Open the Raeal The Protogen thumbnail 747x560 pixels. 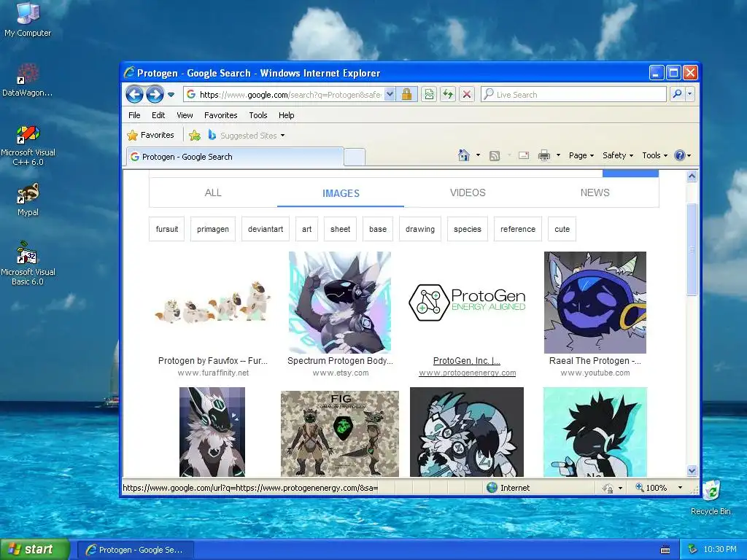[595, 303]
